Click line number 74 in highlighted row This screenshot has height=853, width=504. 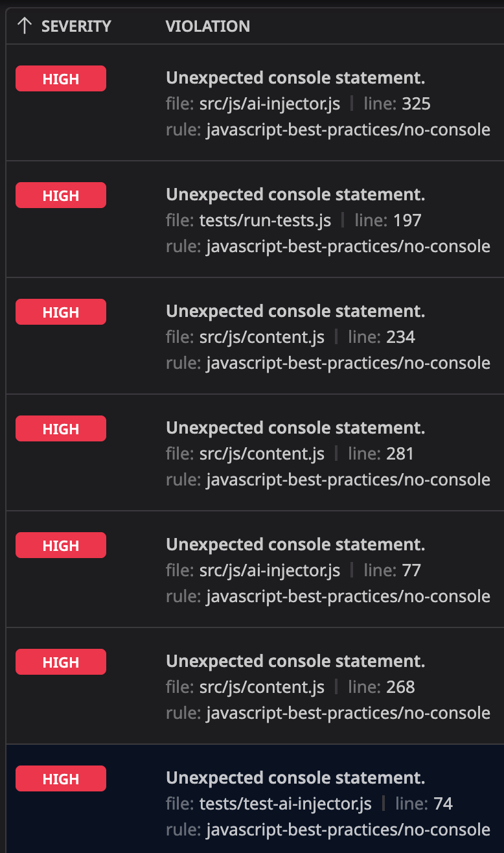(x=443, y=804)
